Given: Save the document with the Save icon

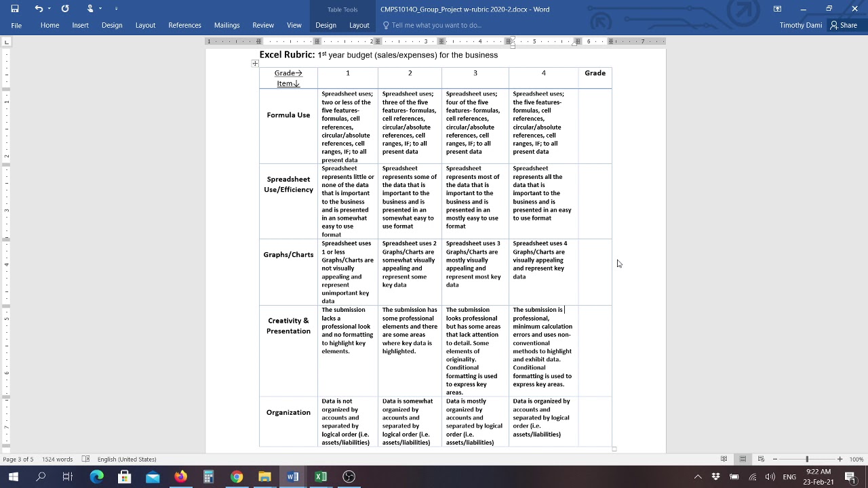Looking at the screenshot, I should [x=15, y=9].
